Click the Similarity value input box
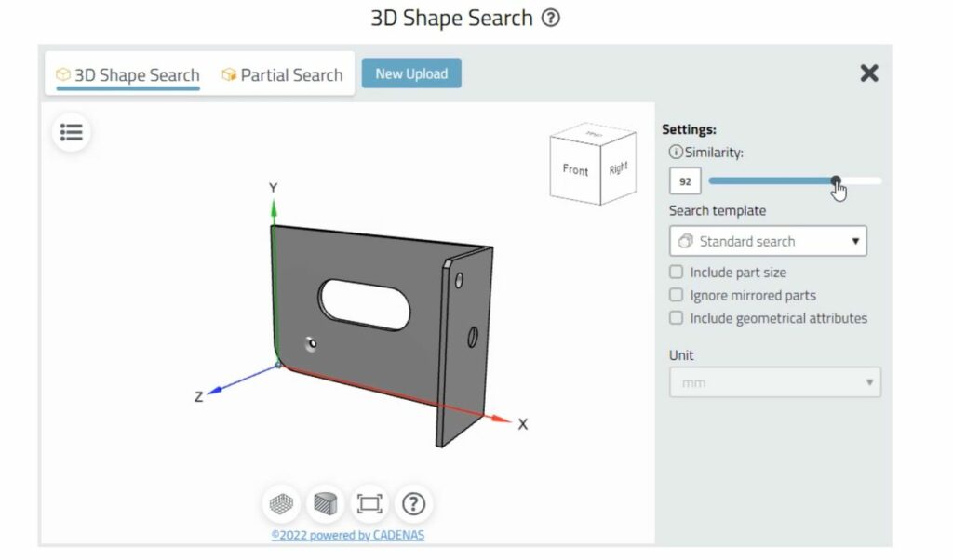Screen dimensions: 953x560 click(685, 181)
